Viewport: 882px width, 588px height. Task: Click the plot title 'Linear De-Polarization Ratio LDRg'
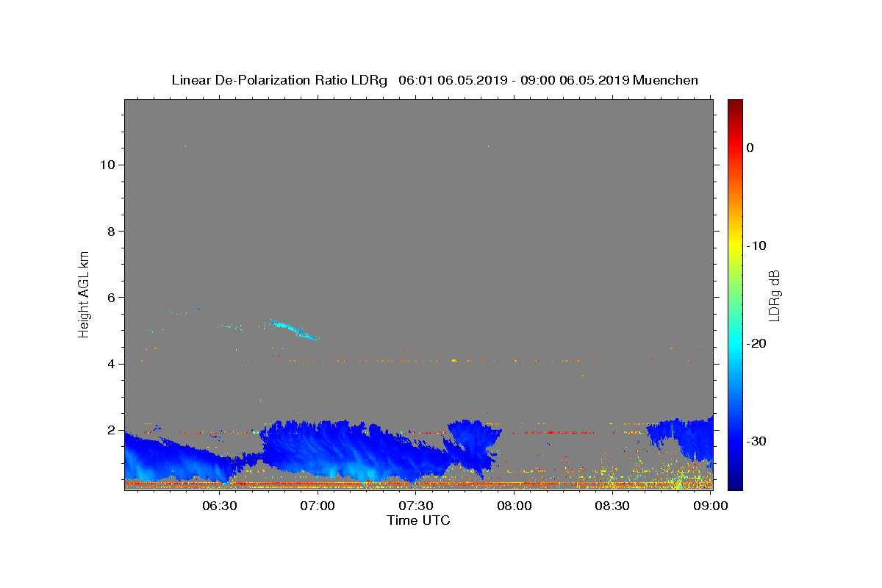point(279,80)
